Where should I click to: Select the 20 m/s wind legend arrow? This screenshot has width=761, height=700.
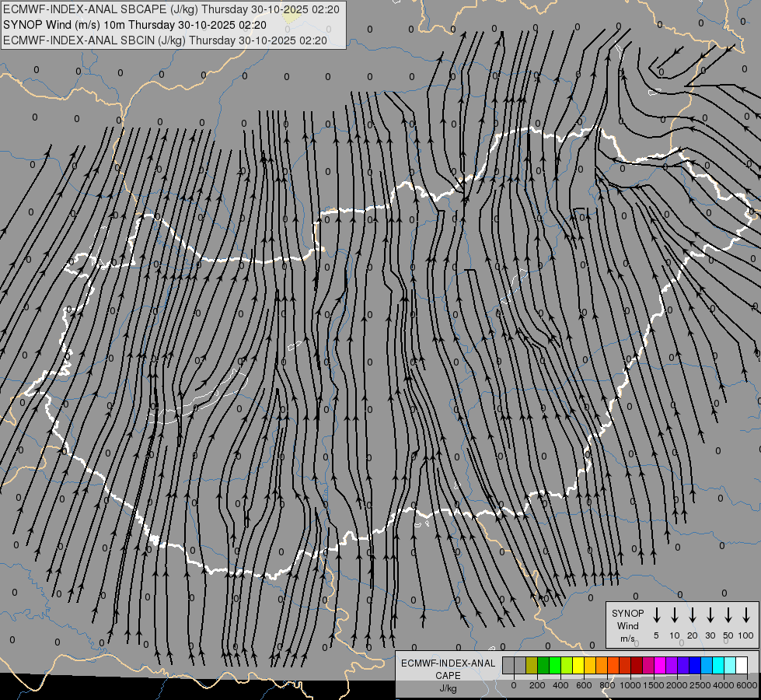[x=692, y=615]
